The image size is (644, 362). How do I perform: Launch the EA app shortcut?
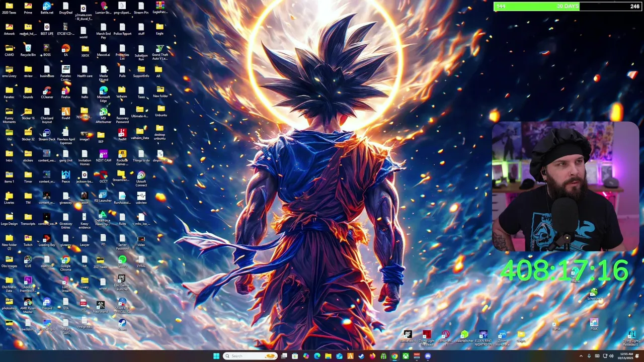pos(66,50)
